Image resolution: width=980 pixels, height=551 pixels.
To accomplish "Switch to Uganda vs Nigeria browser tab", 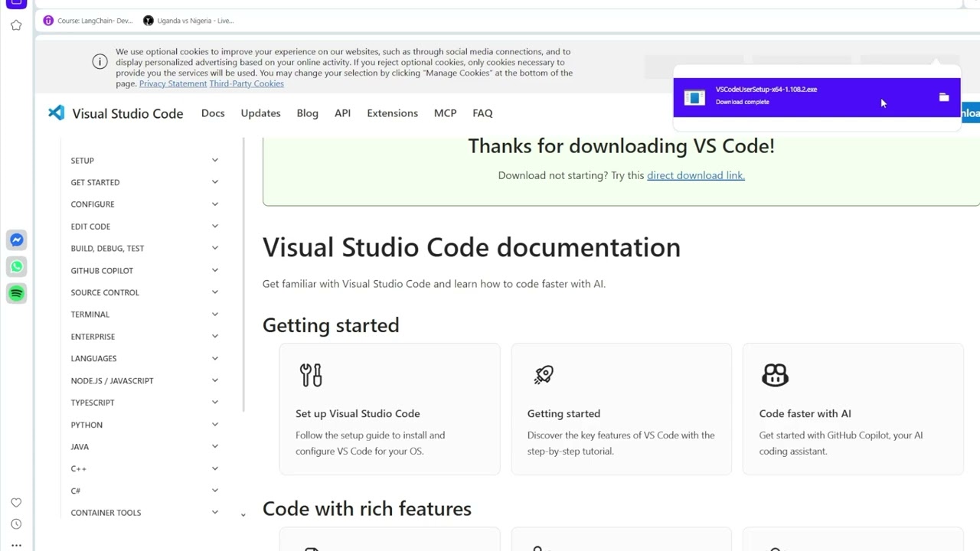I will pyautogui.click(x=188, y=21).
